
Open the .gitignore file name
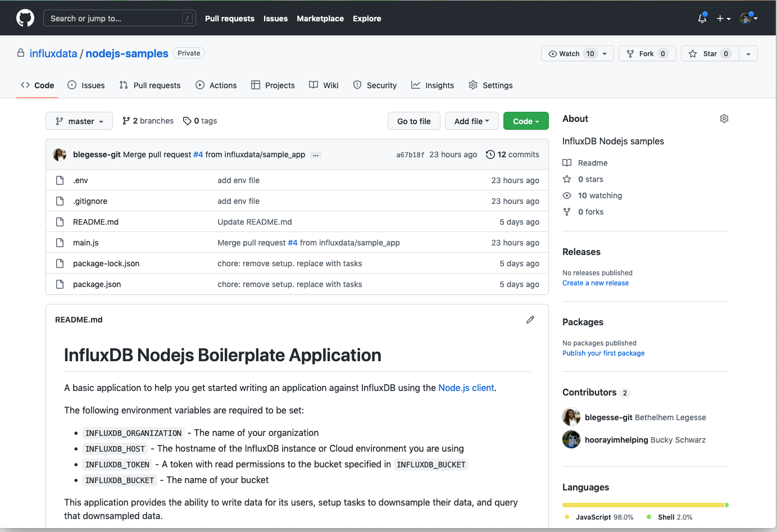[x=90, y=201]
